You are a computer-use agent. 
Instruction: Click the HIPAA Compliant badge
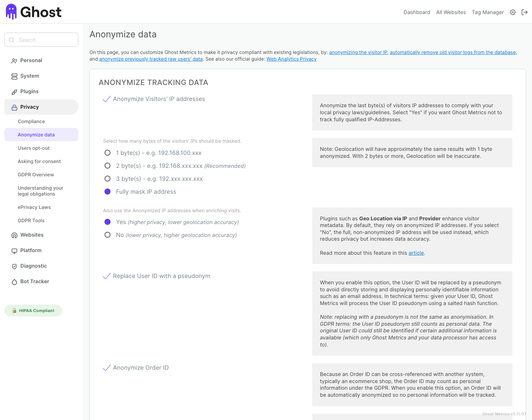(33, 311)
